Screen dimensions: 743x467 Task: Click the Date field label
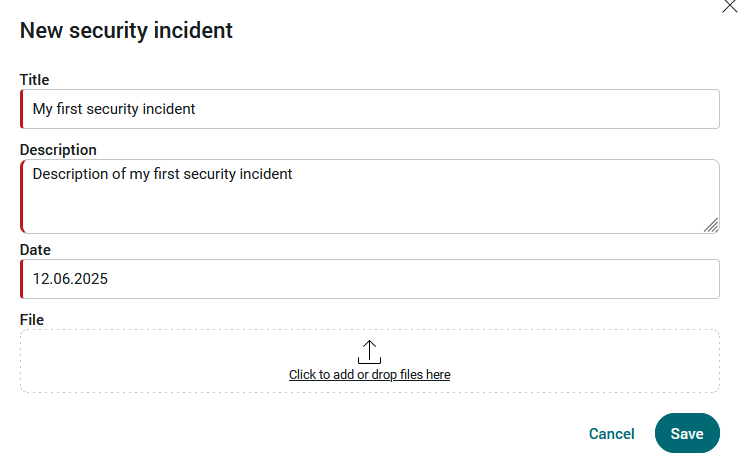coord(35,250)
